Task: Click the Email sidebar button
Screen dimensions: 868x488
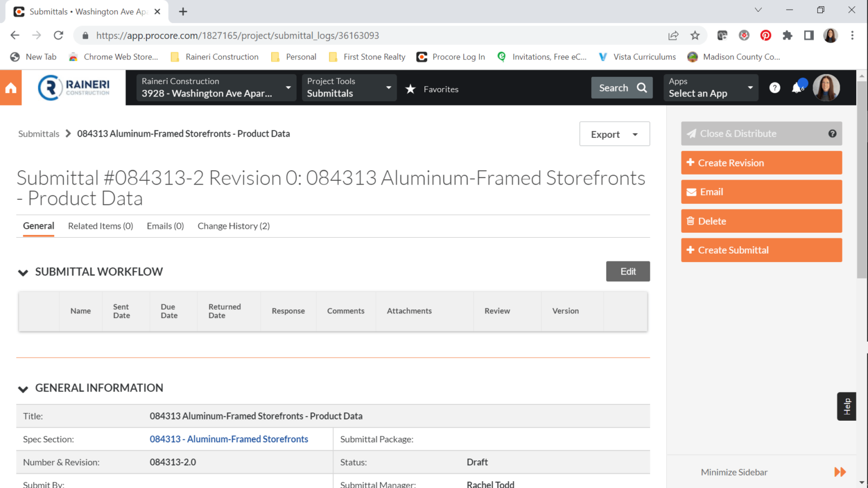Action: point(762,192)
